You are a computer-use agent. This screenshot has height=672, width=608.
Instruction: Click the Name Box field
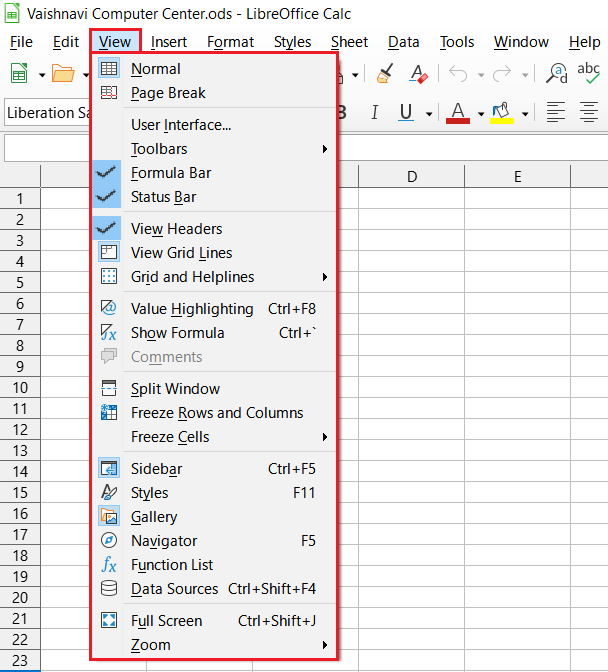(x=48, y=148)
